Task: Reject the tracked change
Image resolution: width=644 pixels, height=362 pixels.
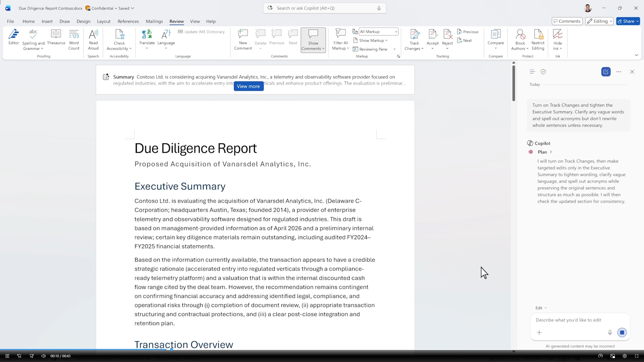Action: coord(447,39)
